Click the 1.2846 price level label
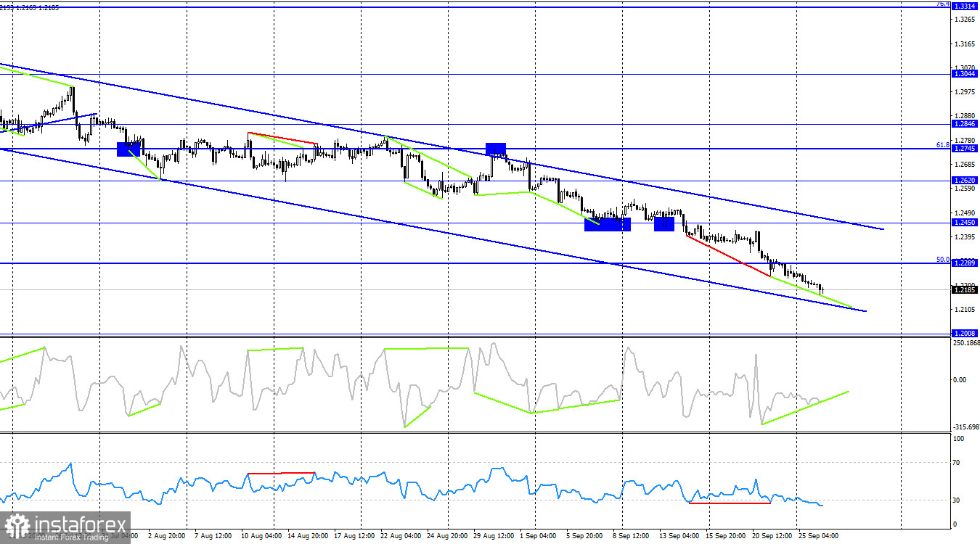980x544 pixels. tap(965, 124)
